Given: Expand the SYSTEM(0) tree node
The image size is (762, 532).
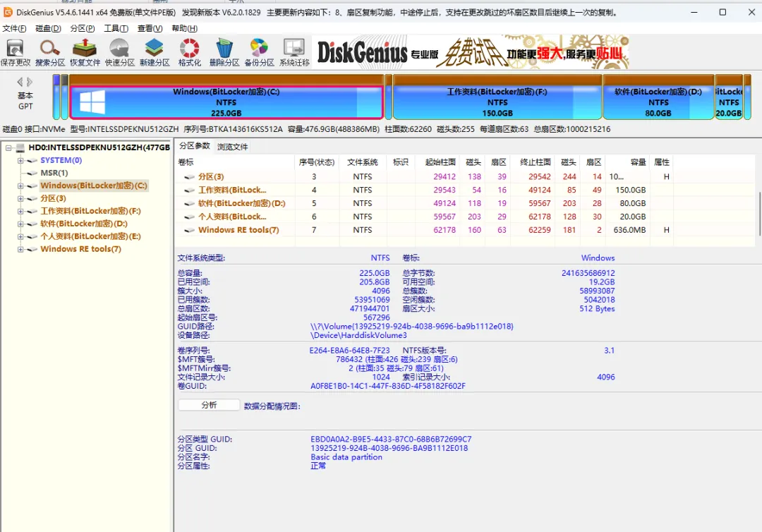Looking at the screenshot, I should point(20,160).
